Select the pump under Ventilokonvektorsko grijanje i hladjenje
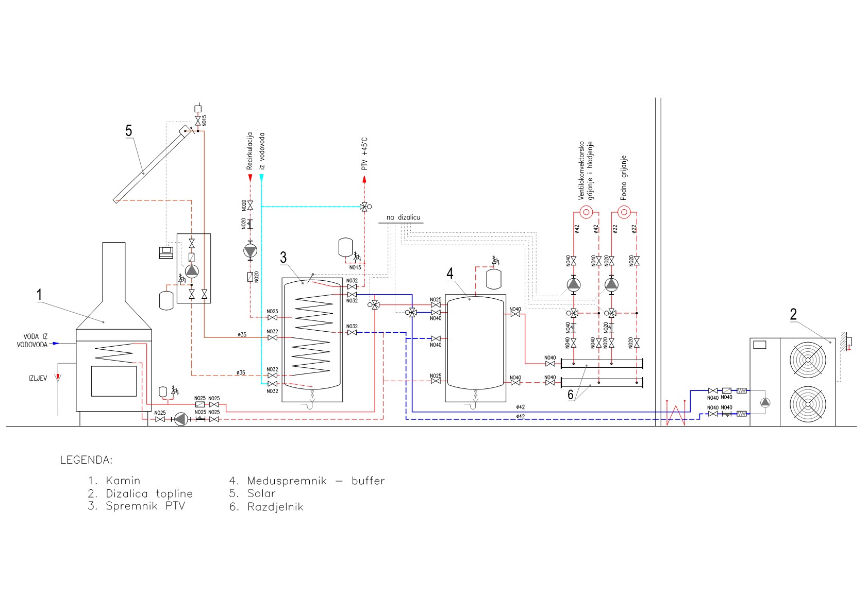Viewport: 868px width, 613px height. (574, 284)
